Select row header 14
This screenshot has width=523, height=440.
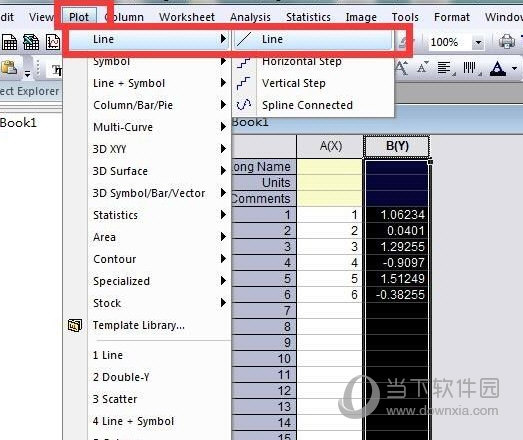[x=264, y=423]
